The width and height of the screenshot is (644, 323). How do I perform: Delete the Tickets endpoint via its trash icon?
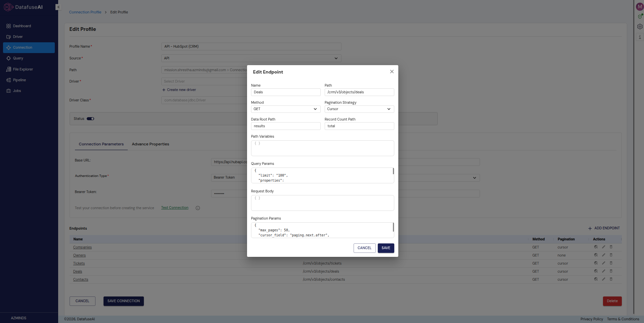[611, 263]
